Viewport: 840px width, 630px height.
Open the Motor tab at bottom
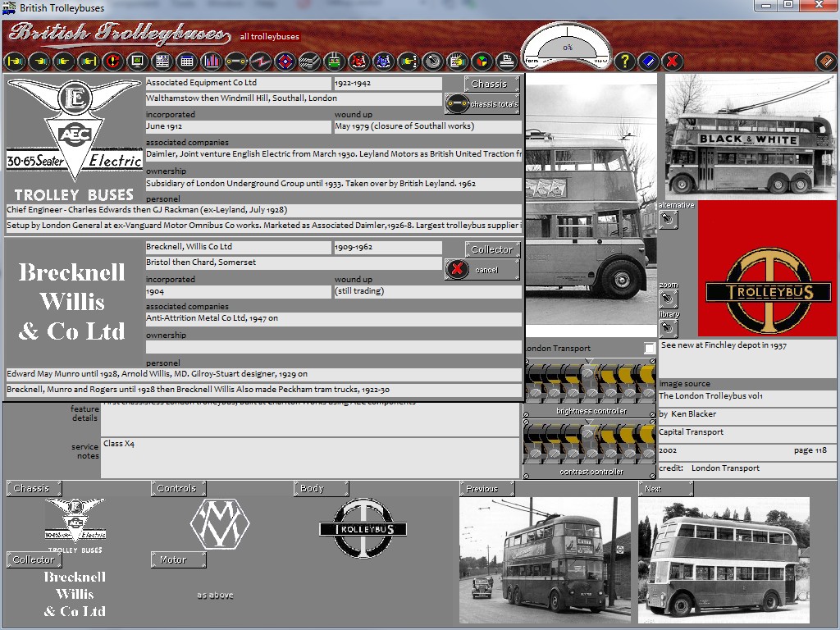pyautogui.click(x=178, y=560)
